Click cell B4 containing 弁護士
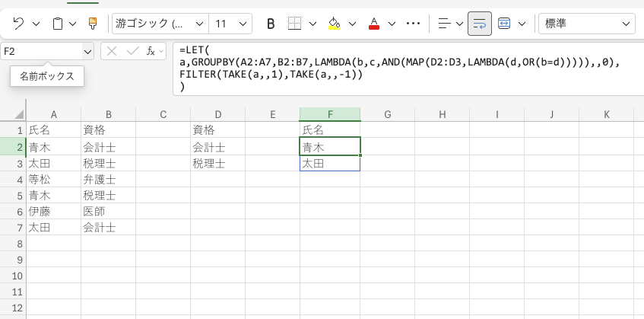644x319 pixels. click(x=109, y=179)
